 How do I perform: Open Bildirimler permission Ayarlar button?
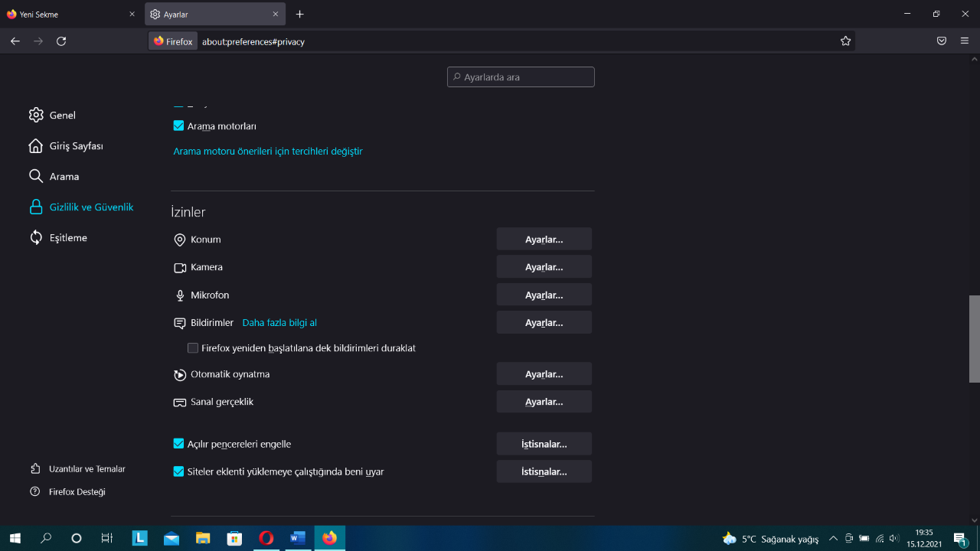544,322
